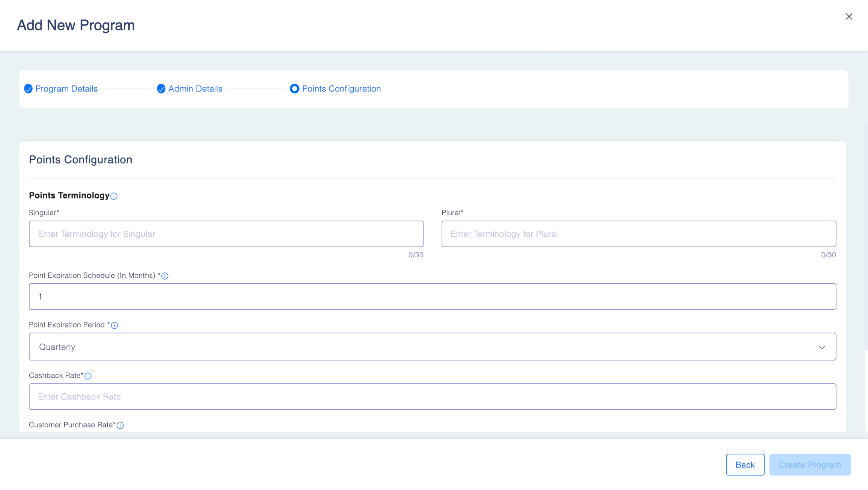Image resolution: width=868 pixels, height=490 pixels.
Task: Click the Enter Cashback Rate field
Action: (432, 397)
